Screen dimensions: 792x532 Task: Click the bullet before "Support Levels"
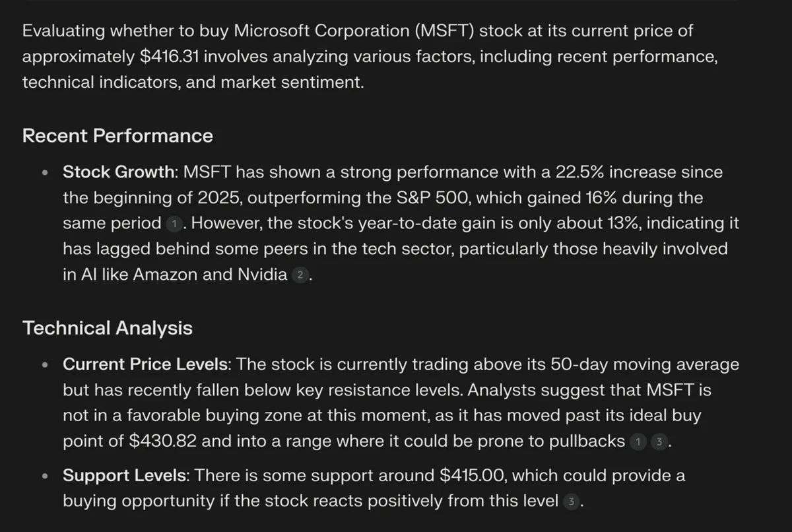click(x=45, y=476)
